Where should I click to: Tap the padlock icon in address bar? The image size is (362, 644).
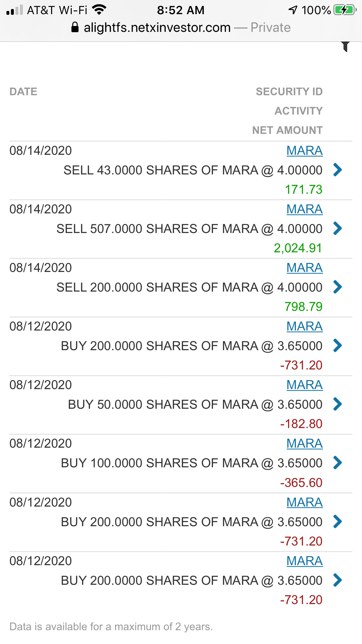[75, 27]
